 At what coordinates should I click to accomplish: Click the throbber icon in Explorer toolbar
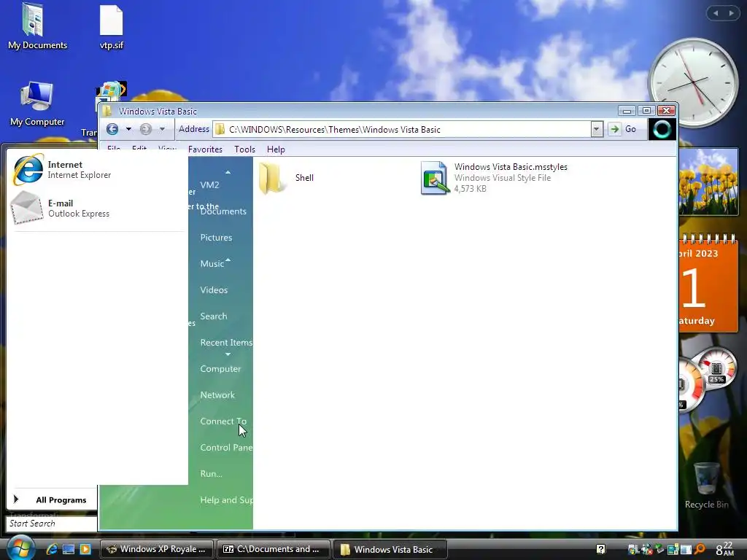(x=662, y=129)
